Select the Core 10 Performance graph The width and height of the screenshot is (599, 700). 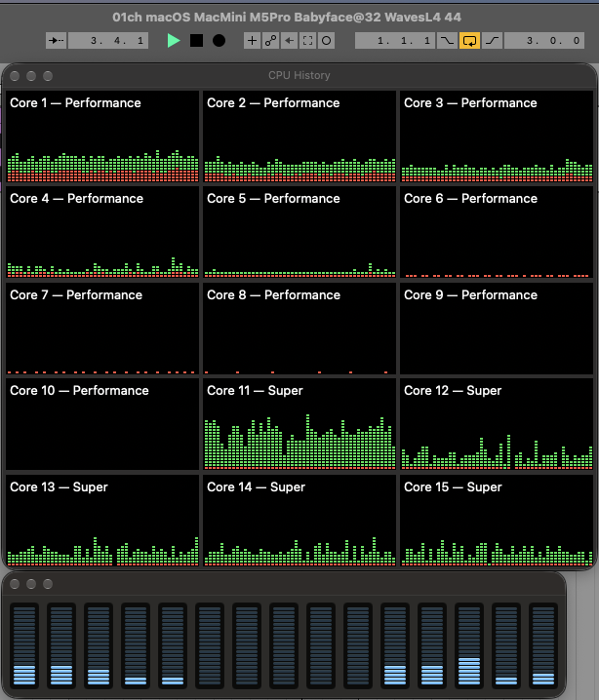(102, 424)
